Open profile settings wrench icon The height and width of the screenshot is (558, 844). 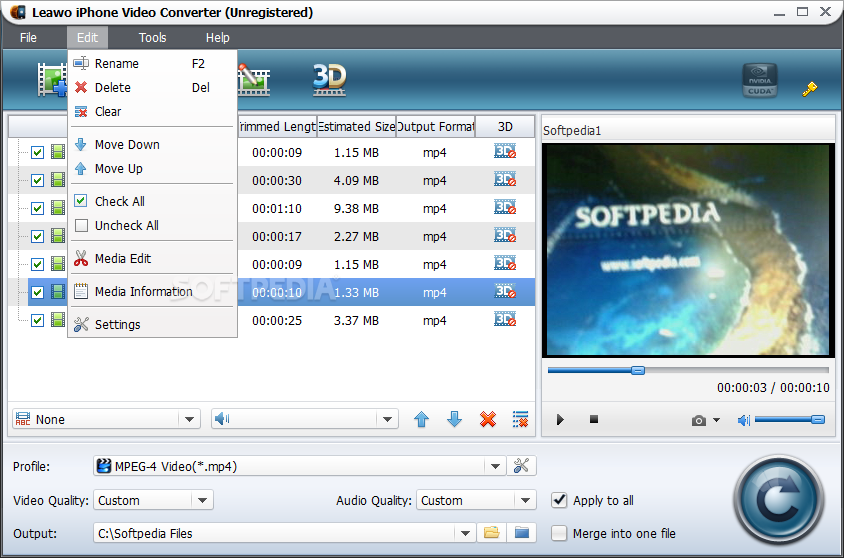click(521, 466)
